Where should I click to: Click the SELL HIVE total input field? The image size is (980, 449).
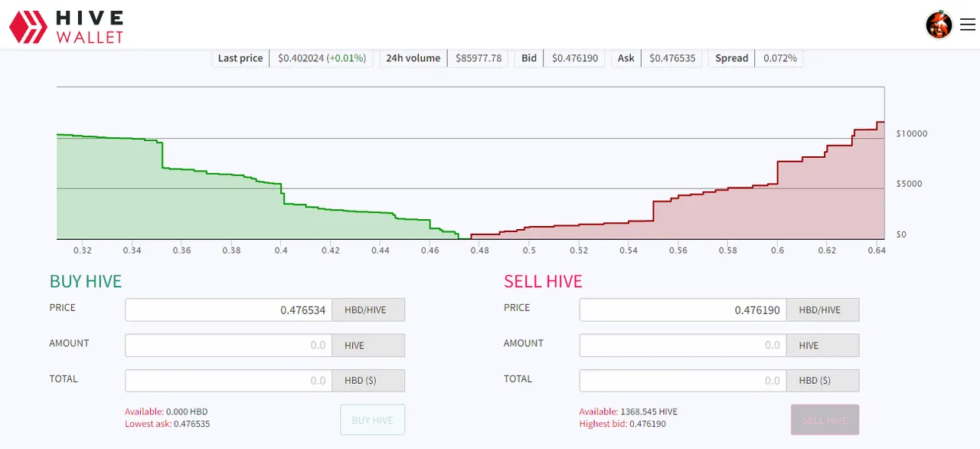683,381
